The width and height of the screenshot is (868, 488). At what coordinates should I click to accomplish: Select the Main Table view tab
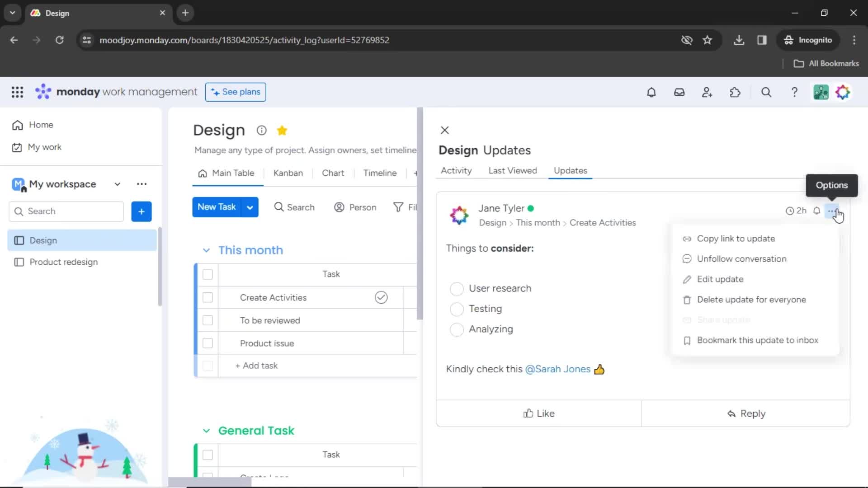[226, 173]
